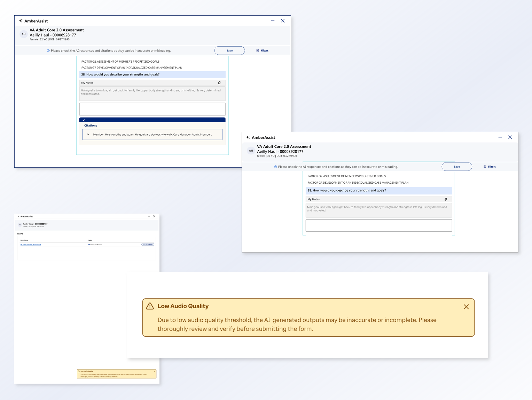Open Filters in the right window
Screen dimensions: 532x400
490,167
